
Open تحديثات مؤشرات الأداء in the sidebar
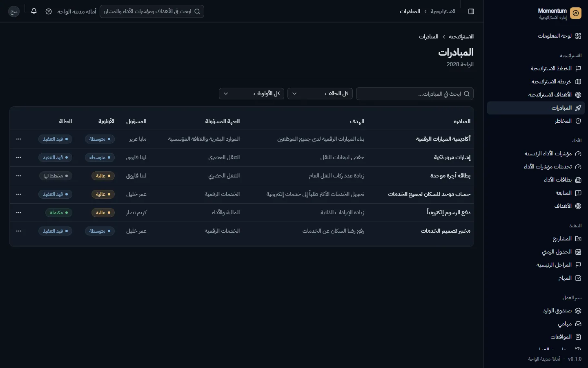(536, 167)
